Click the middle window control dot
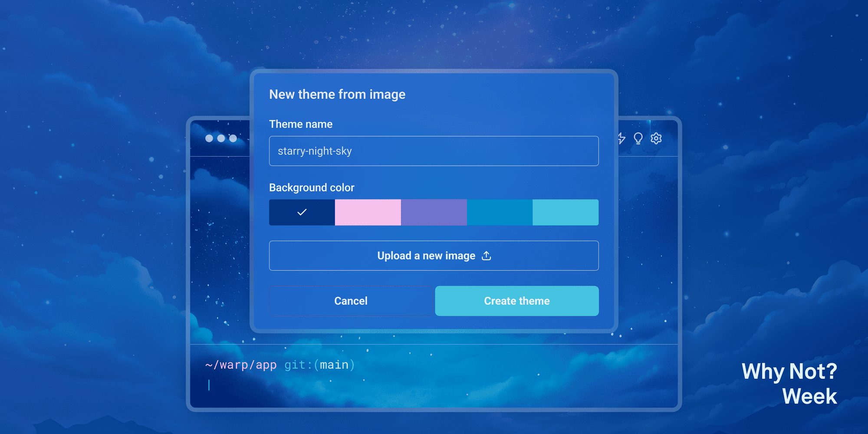 click(221, 138)
